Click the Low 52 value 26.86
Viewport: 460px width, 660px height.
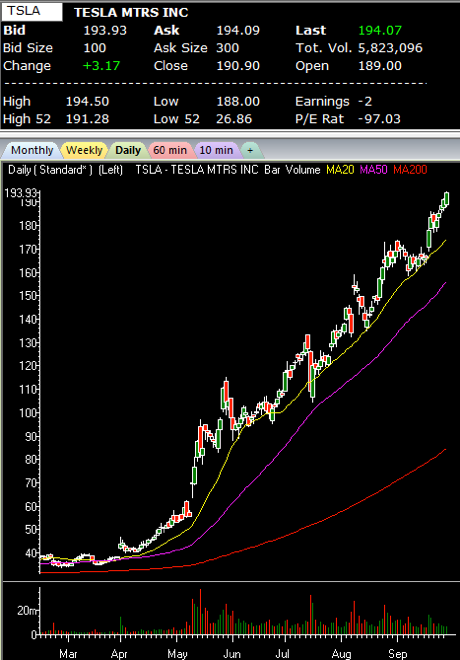[234, 119]
